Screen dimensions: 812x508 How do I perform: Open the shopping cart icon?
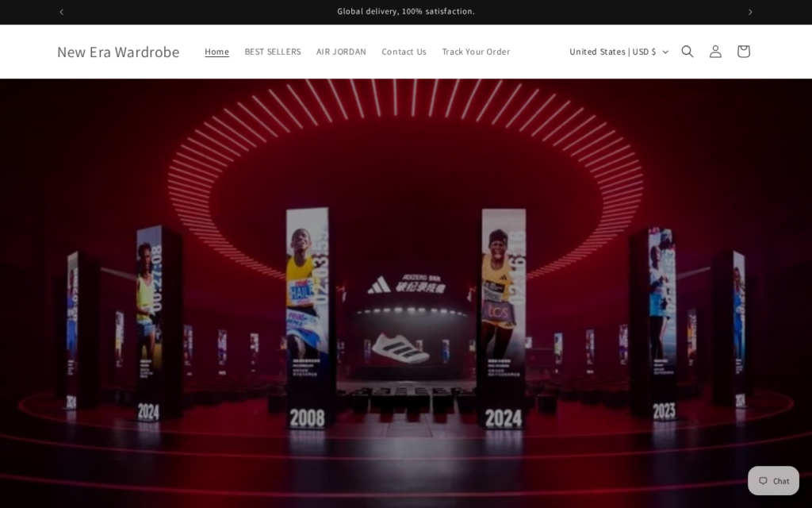[743, 52]
